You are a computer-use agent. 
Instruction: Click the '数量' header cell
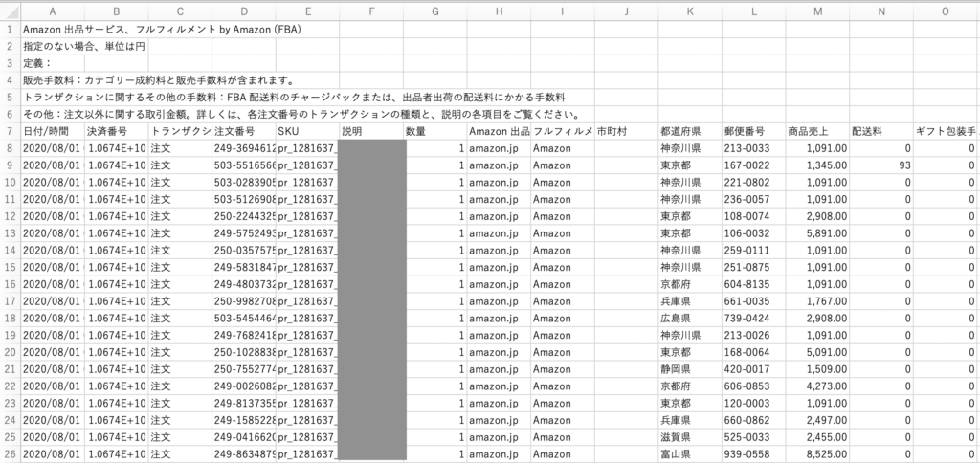click(435, 131)
